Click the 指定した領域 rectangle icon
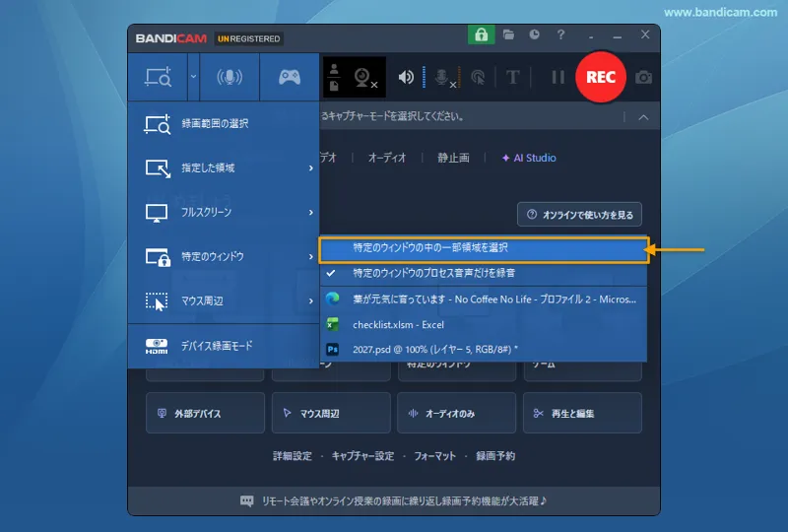Screen dimensions: 788x532 pyautogui.click(x=158, y=167)
